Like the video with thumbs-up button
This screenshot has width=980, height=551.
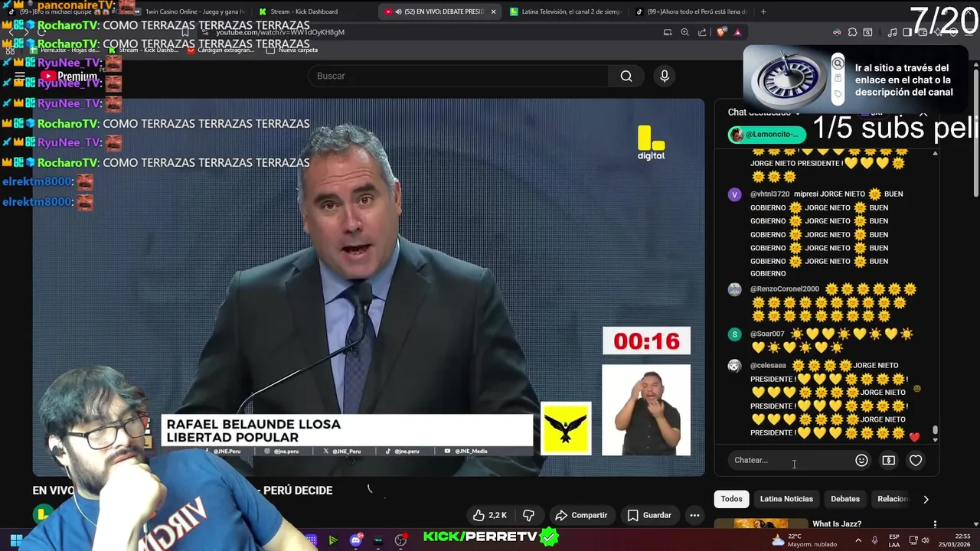[x=489, y=515]
